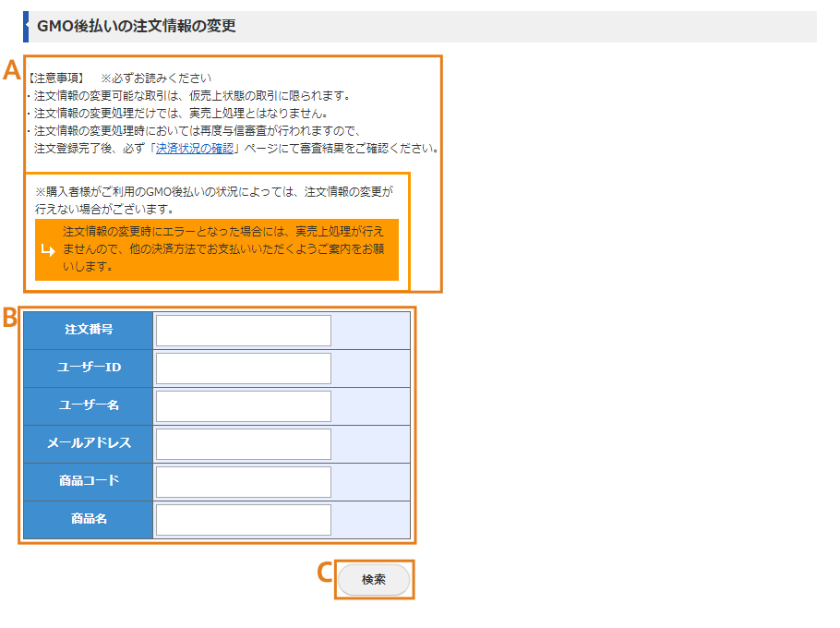Click the 商品名 input field
The width and height of the screenshot is (840, 628).
point(243,520)
